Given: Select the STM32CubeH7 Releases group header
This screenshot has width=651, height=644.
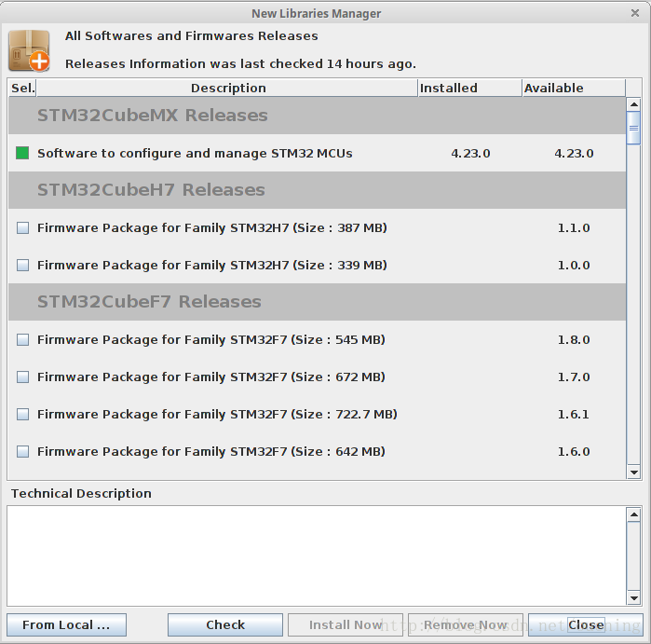Looking at the screenshot, I should (x=318, y=190).
